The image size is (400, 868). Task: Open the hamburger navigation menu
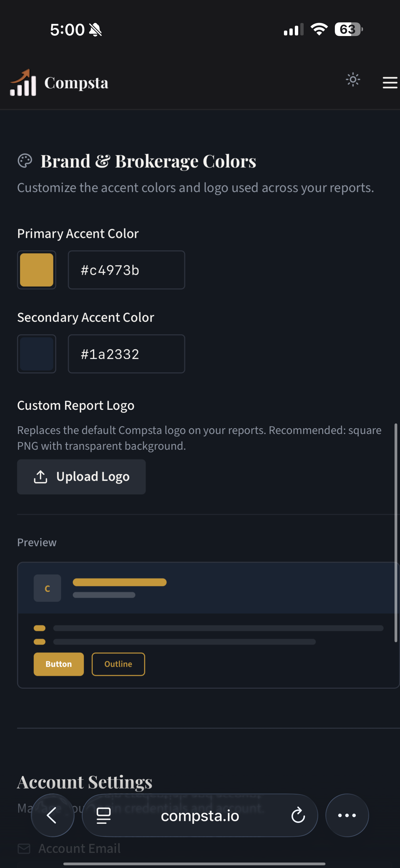tap(389, 83)
